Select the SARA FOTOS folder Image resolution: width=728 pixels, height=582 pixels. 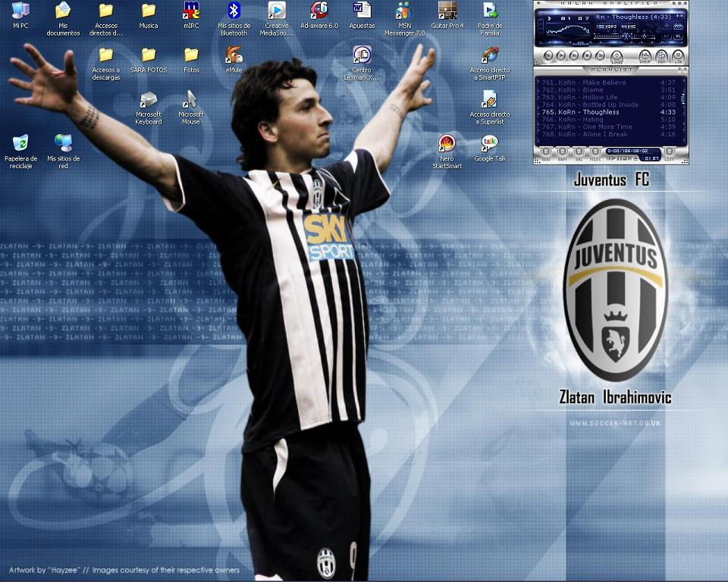pyautogui.click(x=149, y=60)
